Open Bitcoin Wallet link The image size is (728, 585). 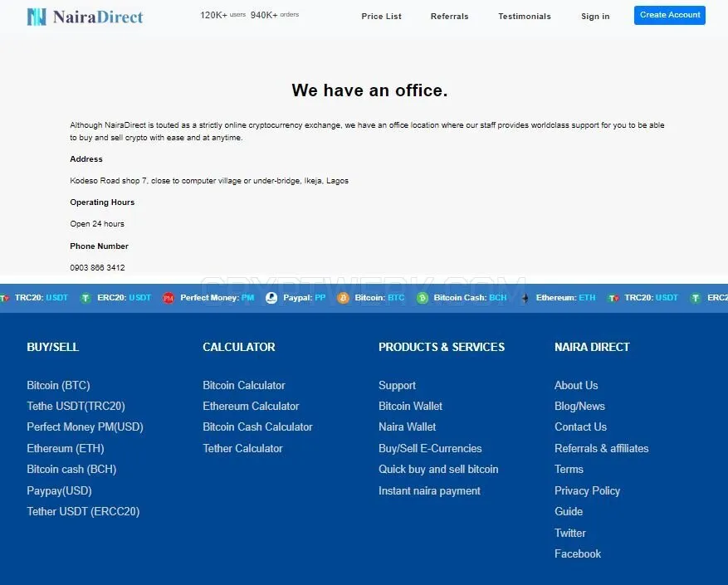coord(410,407)
